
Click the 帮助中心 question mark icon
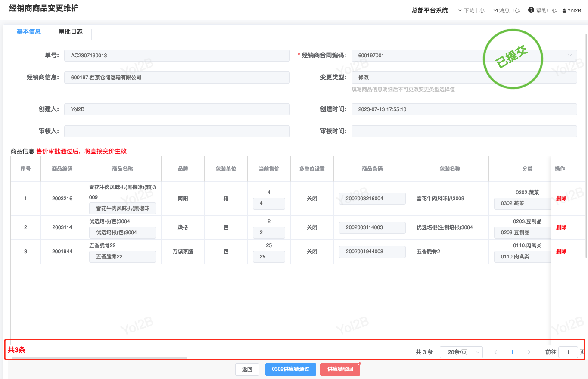click(x=531, y=10)
